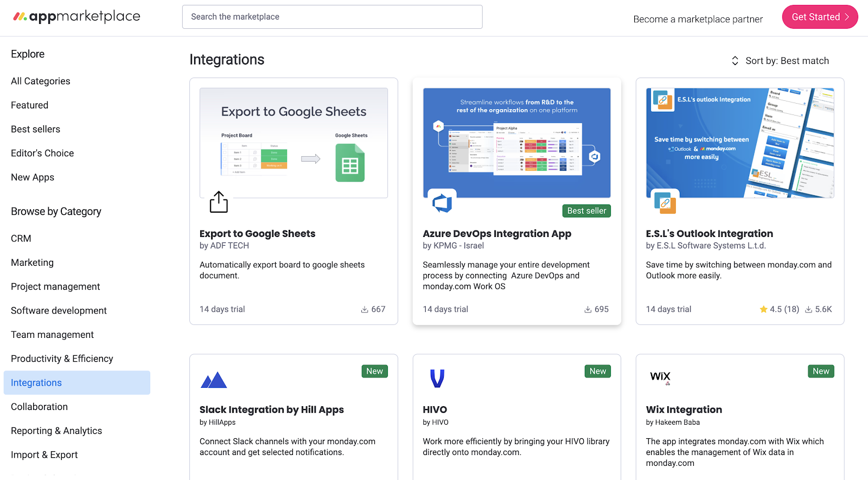Open the Export to Google Sheets title
Screen dimensions: 868x480
point(257,234)
